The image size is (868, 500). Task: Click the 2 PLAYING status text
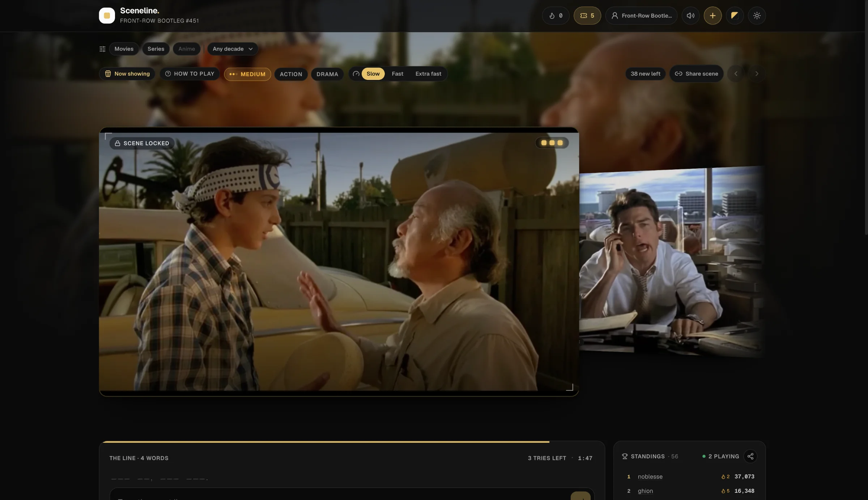(x=724, y=456)
